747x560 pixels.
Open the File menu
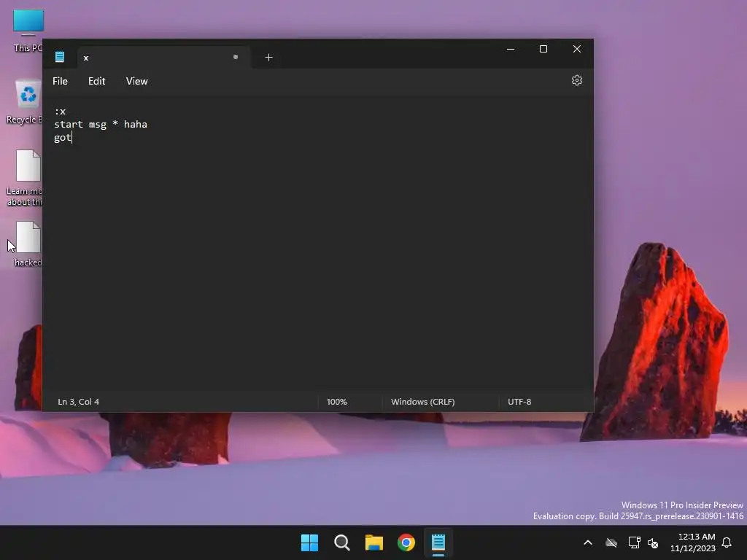tap(60, 81)
